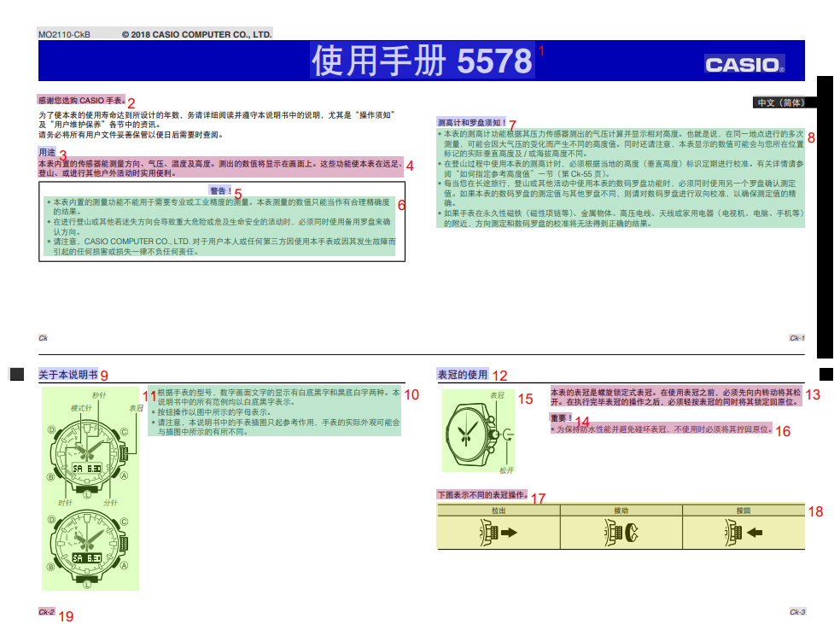The width and height of the screenshot is (840, 624).
Task: Click the push-back crown arrow icon under 按回
Action: point(744,533)
